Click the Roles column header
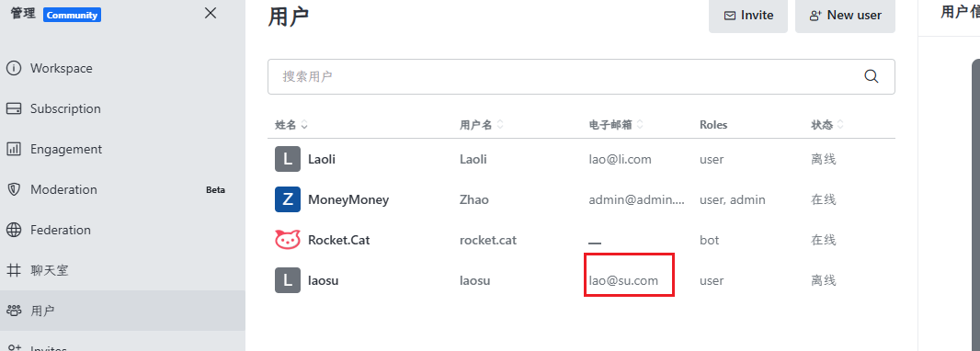This screenshot has height=351, width=980. (x=713, y=125)
